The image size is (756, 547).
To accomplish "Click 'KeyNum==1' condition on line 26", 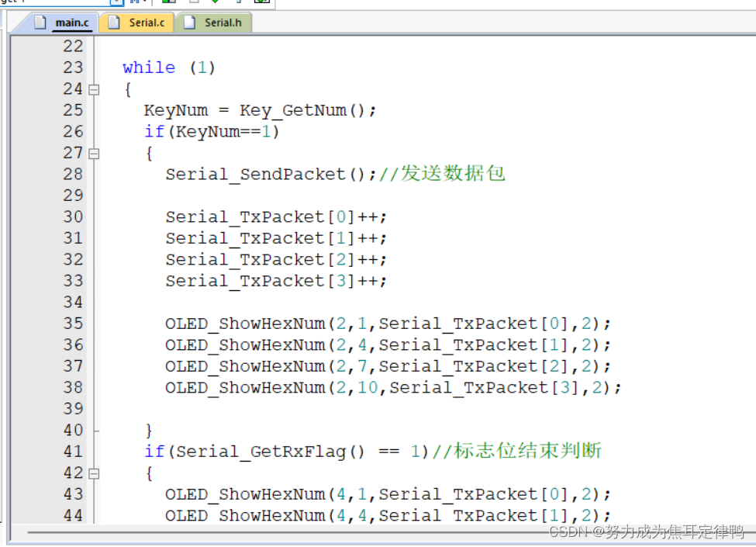I will pyautogui.click(x=224, y=131).
